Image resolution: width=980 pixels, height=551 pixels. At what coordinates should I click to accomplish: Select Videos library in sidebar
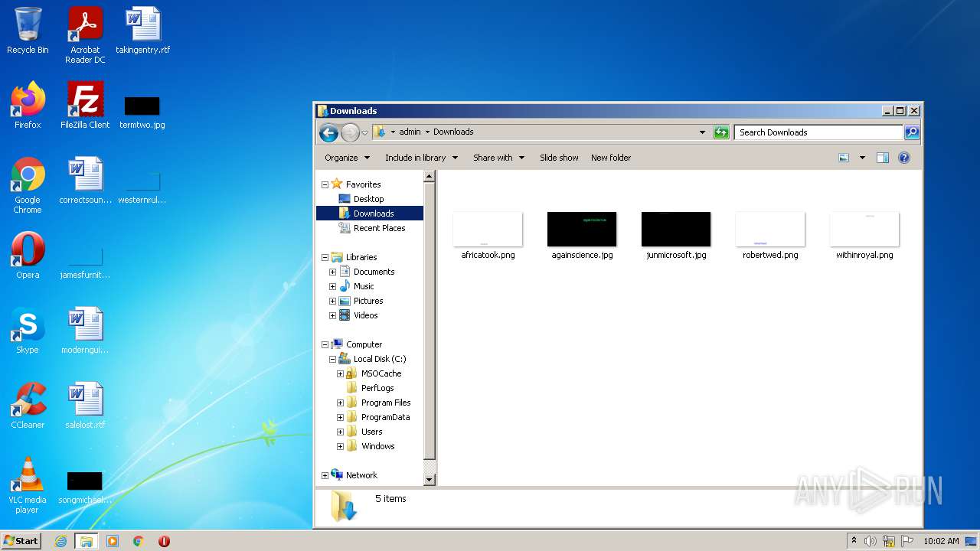point(365,315)
